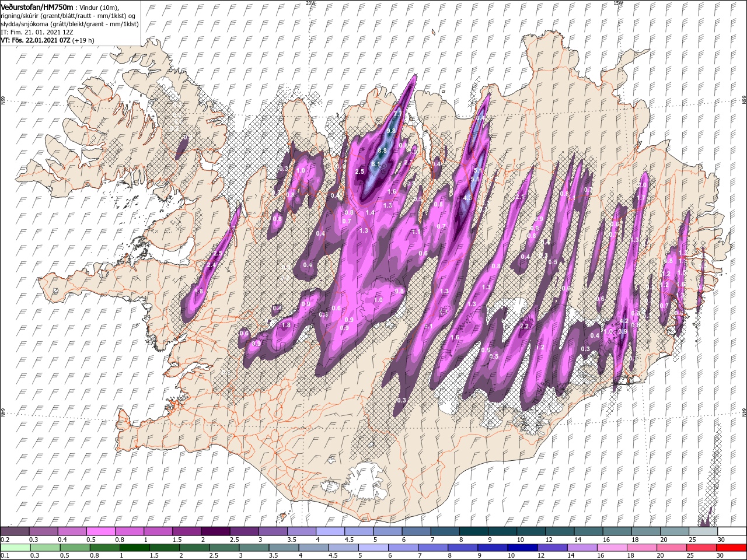Click the 2.2 snowfall value on map

click(x=524, y=326)
